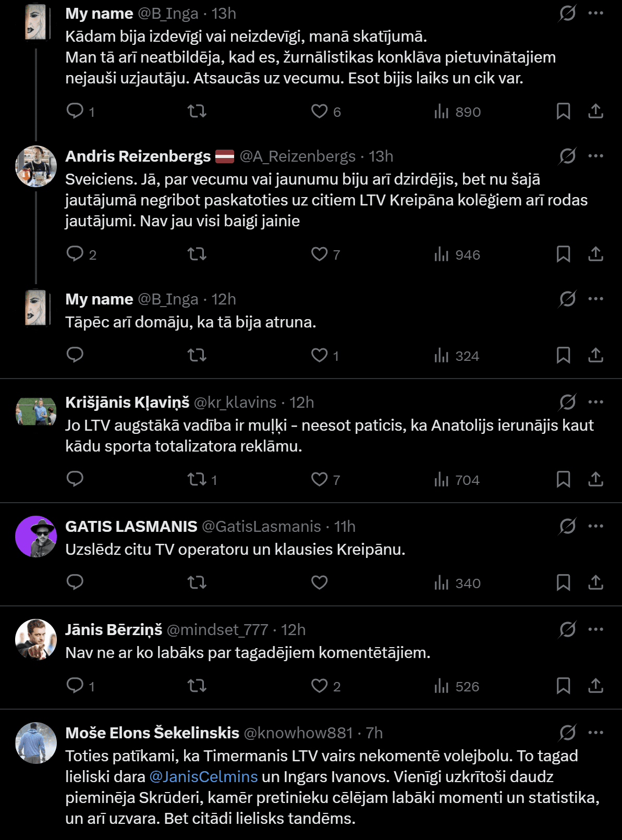The width and height of the screenshot is (622, 840).
Task: Like GATIS LASMANIS' tweet about Kreipānu
Action: click(319, 582)
